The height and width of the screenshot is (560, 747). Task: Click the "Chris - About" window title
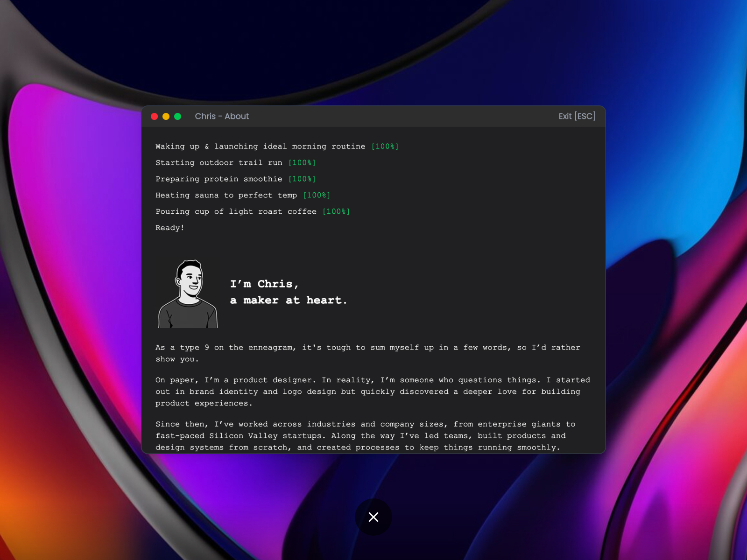tap(222, 116)
